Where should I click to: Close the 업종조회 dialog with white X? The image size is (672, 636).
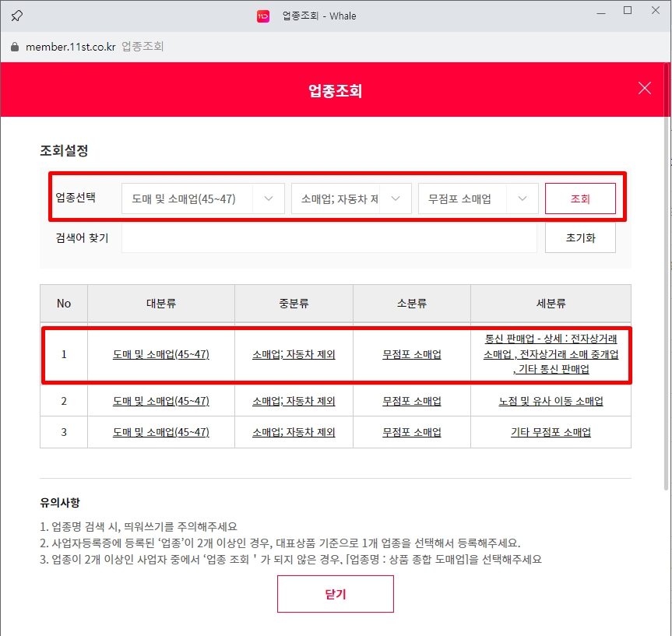(644, 88)
